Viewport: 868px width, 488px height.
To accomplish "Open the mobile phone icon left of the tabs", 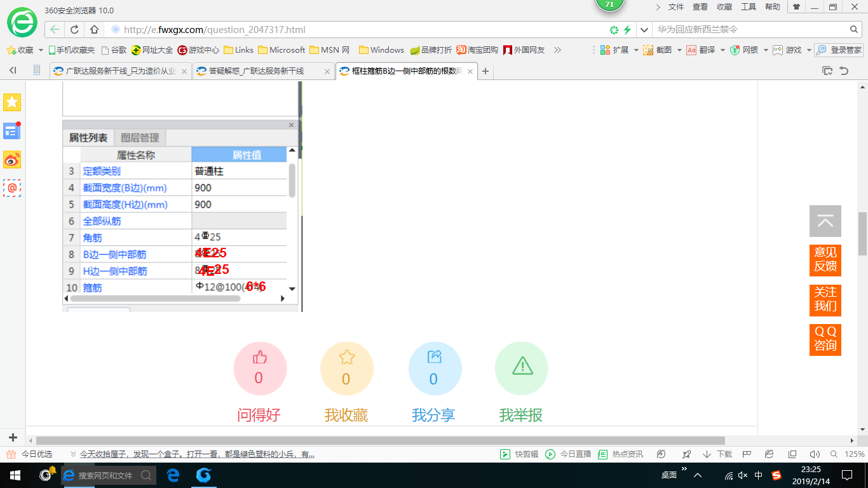I will [x=37, y=71].
